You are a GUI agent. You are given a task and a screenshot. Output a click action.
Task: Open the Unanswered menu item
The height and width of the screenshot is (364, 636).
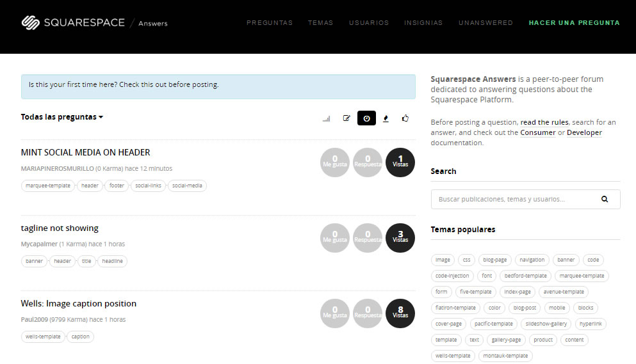point(485,22)
